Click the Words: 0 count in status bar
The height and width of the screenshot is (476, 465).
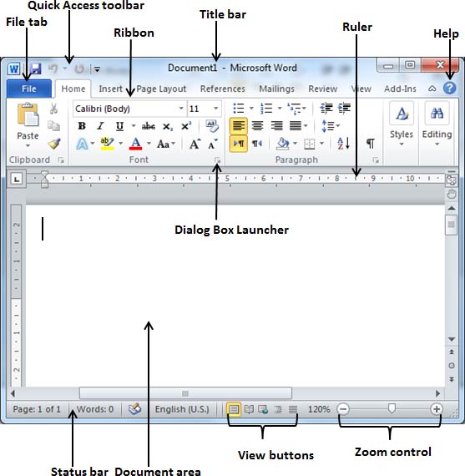pyautogui.click(x=95, y=409)
